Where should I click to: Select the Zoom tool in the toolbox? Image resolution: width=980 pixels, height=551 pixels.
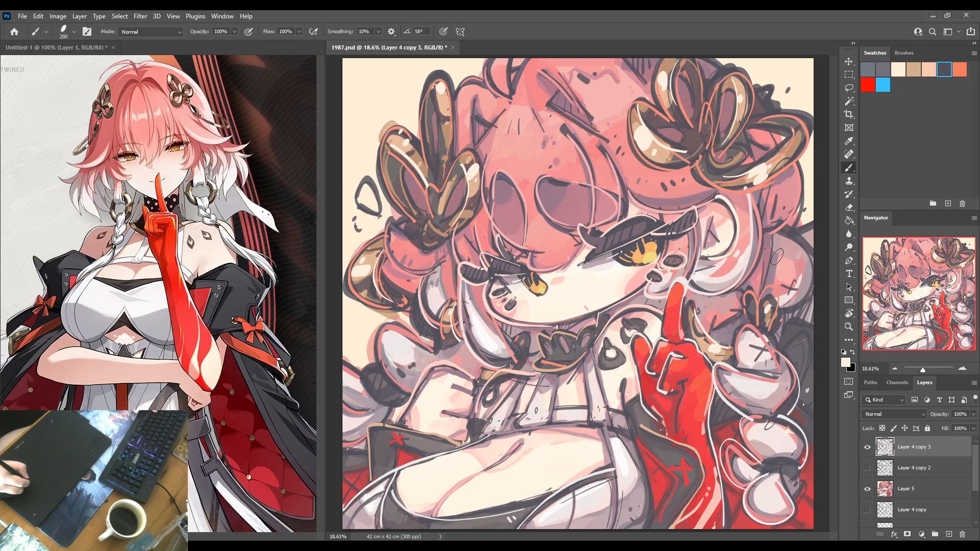click(x=849, y=327)
